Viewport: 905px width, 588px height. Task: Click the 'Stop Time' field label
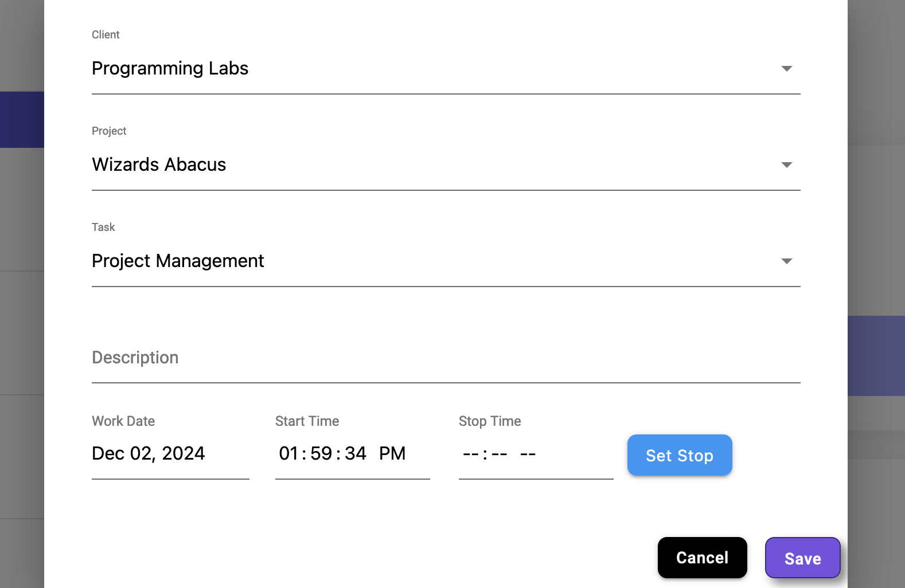pos(490,421)
